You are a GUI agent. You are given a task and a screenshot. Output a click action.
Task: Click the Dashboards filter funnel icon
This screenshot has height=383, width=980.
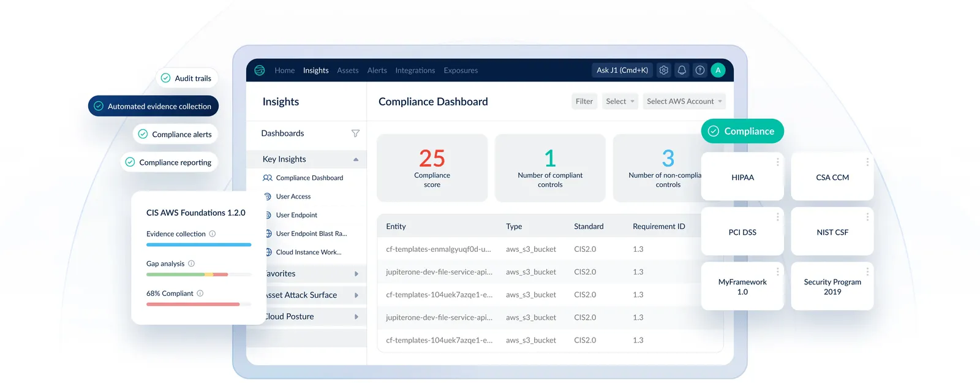coord(355,133)
